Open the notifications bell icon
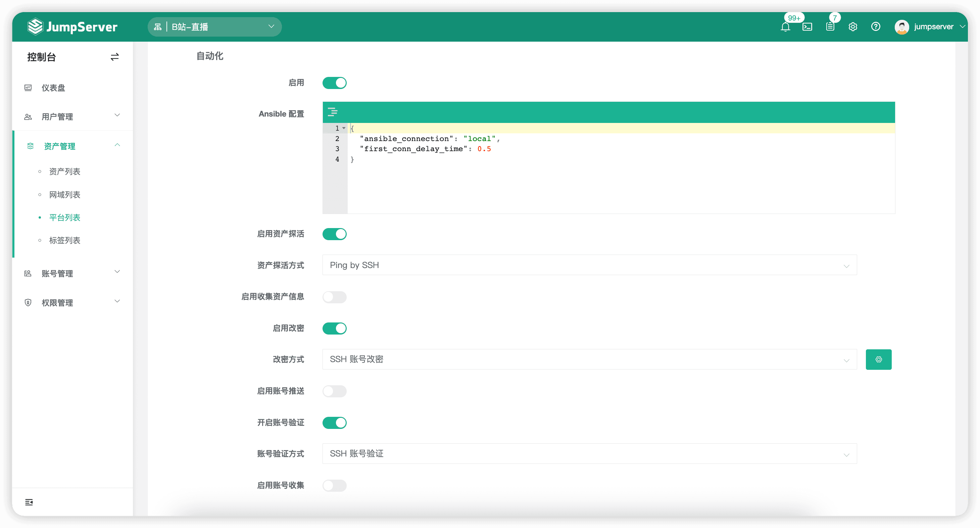Viewport: 980px width, 528px height. click(x=785, y=27)
